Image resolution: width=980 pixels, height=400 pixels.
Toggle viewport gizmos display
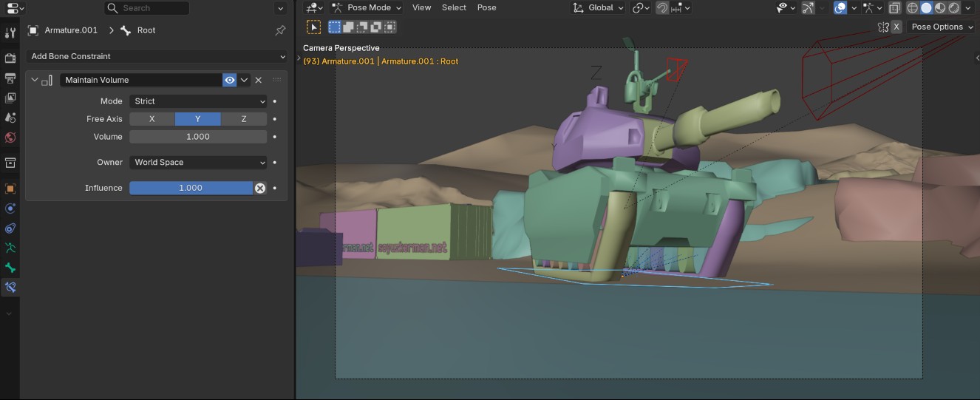(807, 7)
